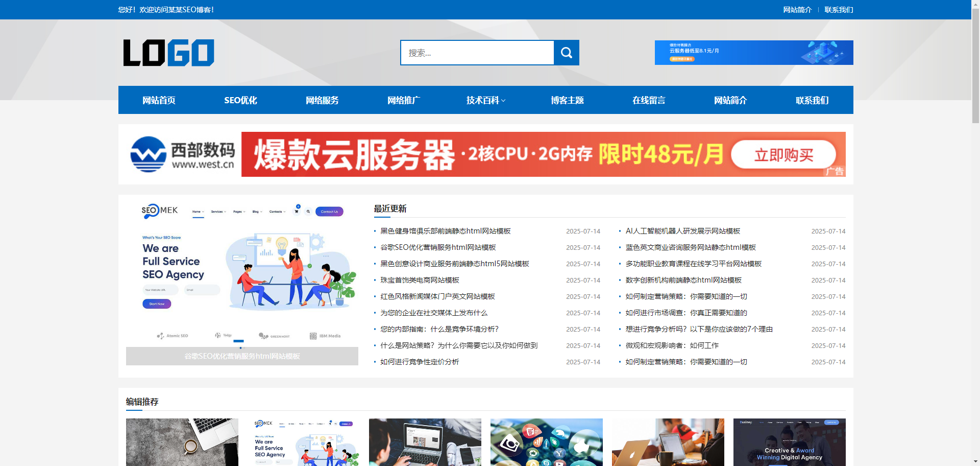The image size is (980, 466).
Task: Open the SEO MEK recommended thumbnail
Action: coord(304,442)
